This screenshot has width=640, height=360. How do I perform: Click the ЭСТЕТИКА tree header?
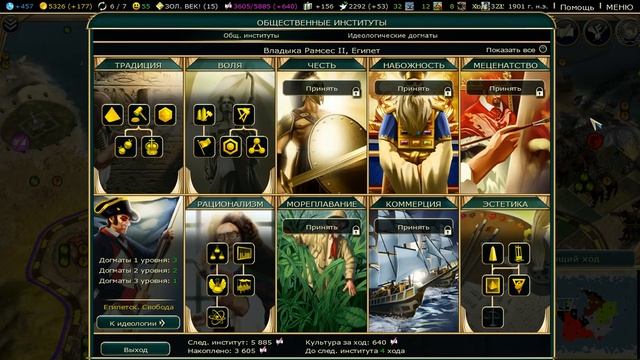coord(505,204)
